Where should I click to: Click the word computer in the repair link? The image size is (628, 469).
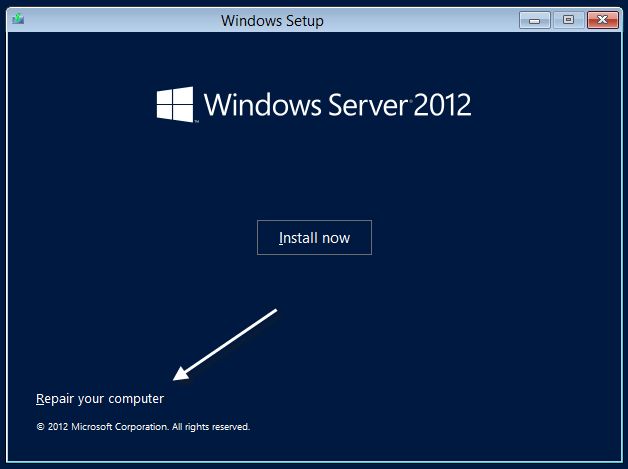(x=138, y=399)
